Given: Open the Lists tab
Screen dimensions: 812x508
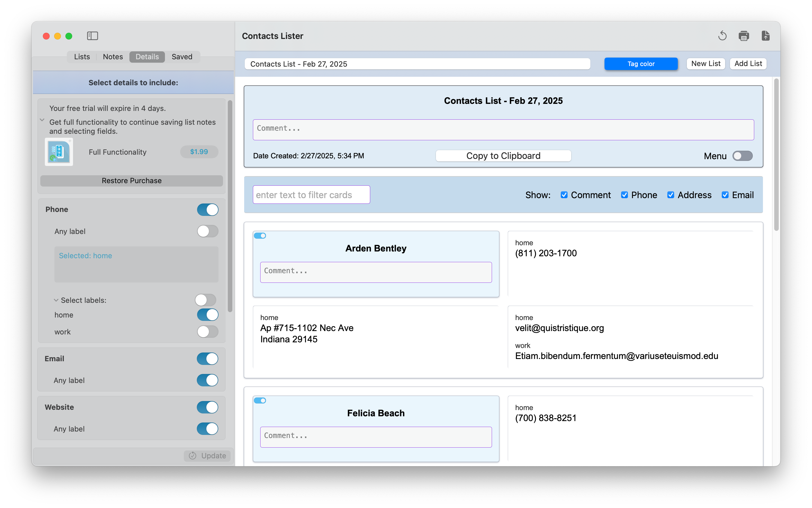Looking at the screenshot, I should (82, 57).
